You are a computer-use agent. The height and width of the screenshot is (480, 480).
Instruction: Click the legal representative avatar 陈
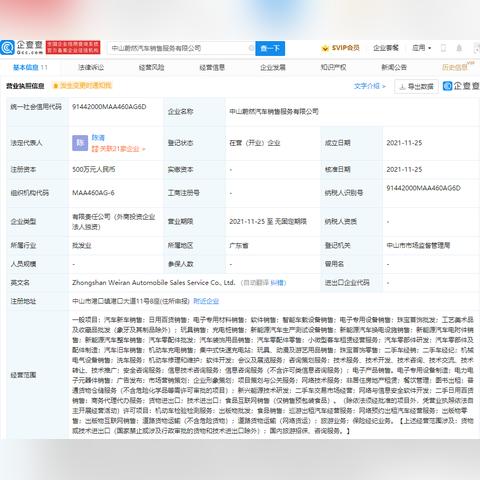click(80, 143)
